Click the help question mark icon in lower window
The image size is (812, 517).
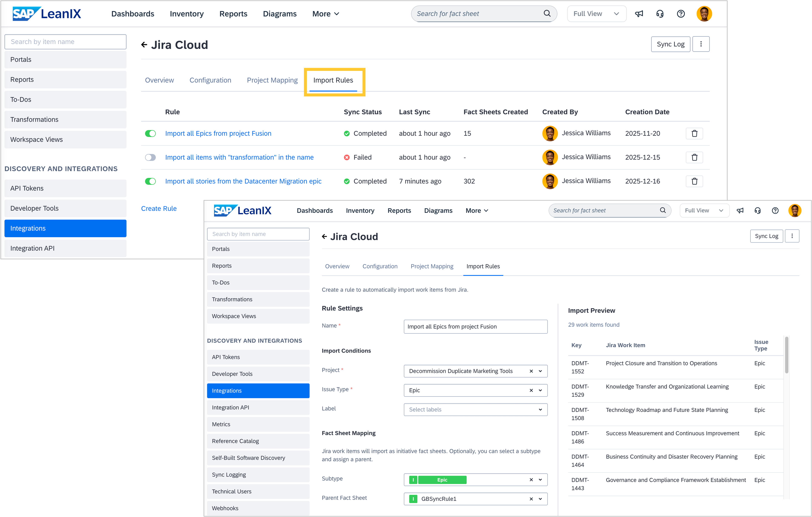[x=775, y=211]
